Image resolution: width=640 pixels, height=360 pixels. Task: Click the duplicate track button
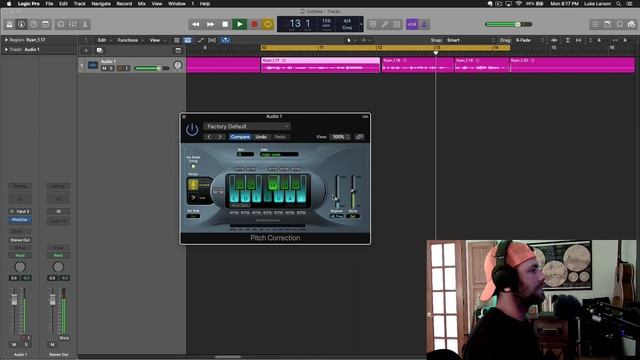tap(99, 51)
